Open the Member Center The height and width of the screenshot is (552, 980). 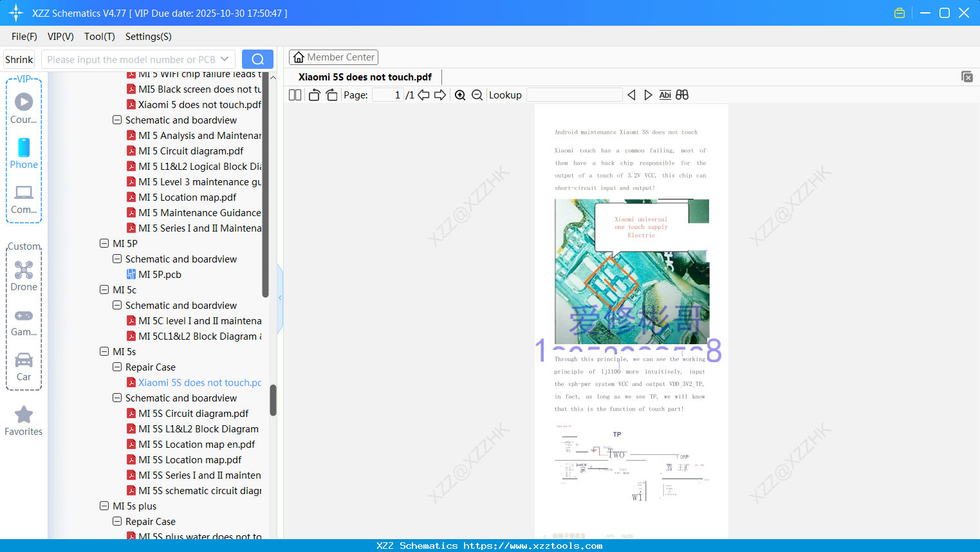pyautogui.click(x=333, y=57)
